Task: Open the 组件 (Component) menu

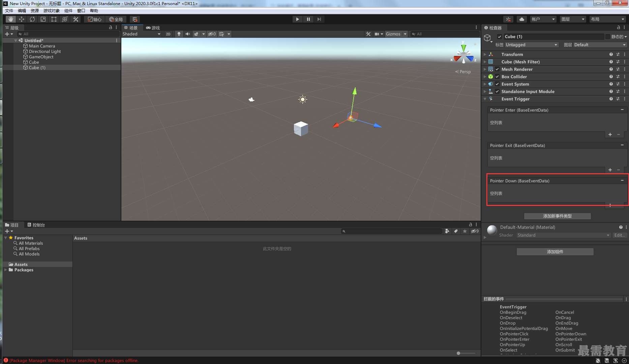Action: pos(68,11)
